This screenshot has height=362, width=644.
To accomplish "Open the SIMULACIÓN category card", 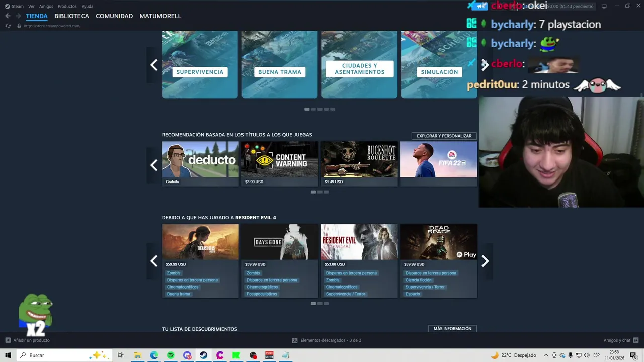I will (439, 64).
